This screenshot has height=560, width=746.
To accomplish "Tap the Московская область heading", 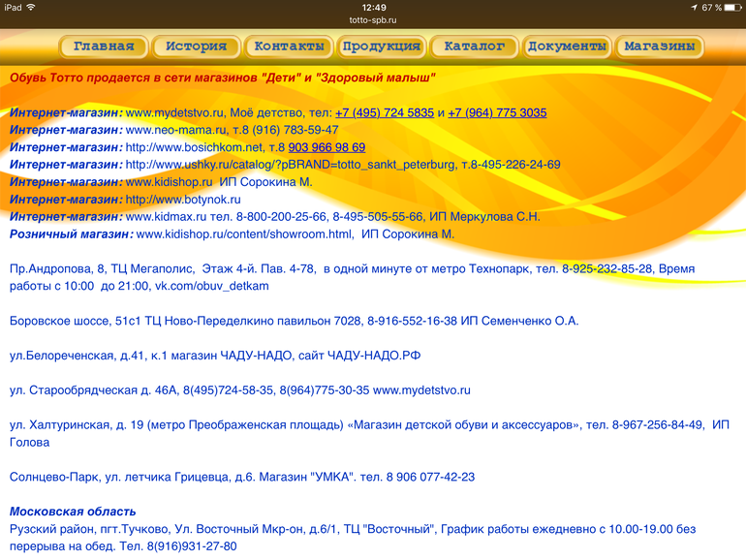I will click(x=73, y=512).
